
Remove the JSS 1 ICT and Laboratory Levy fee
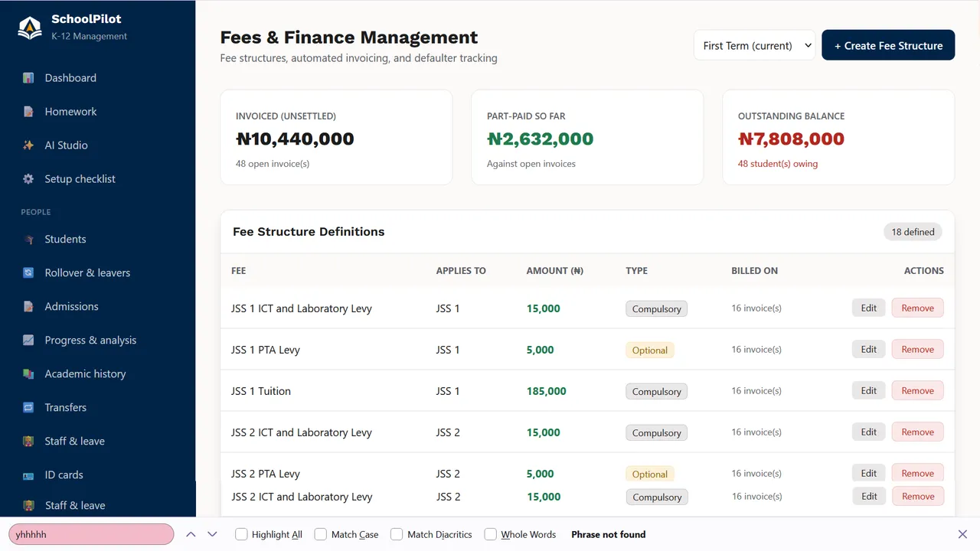coord(917,308)
